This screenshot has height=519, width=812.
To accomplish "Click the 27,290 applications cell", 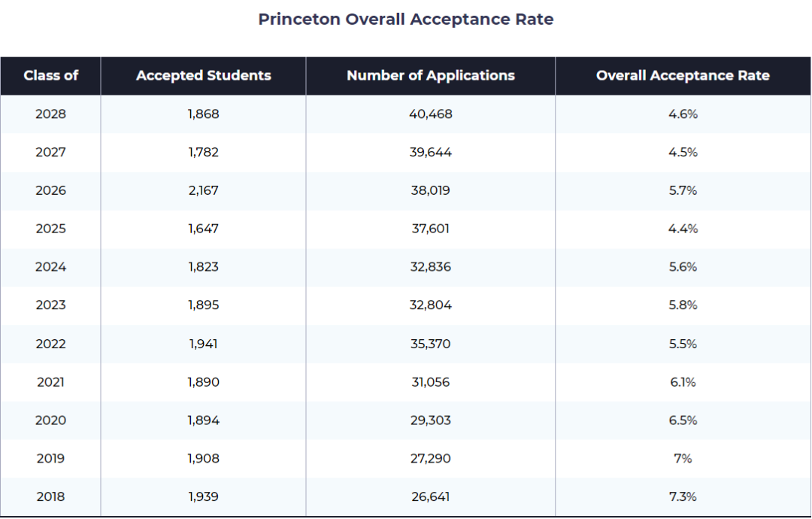I will pyautogui.click(x=430, y=458).
